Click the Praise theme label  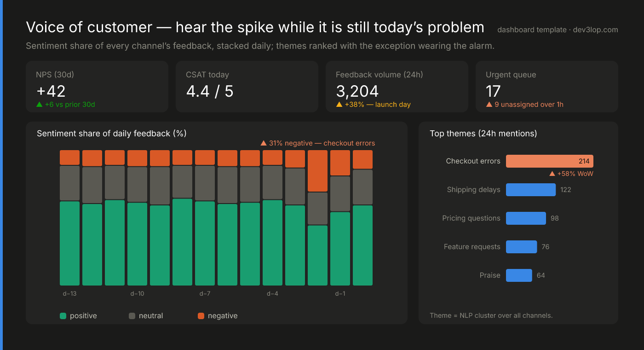[490, 275]
